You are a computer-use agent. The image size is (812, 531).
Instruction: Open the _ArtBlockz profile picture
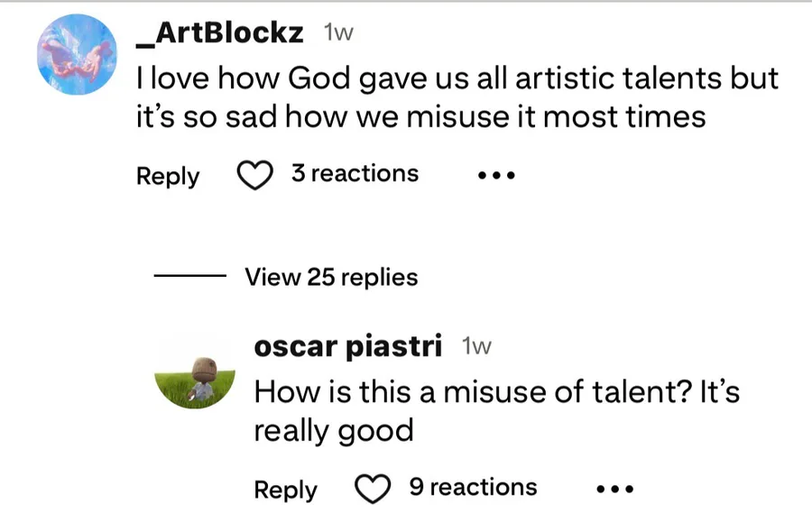77,52
